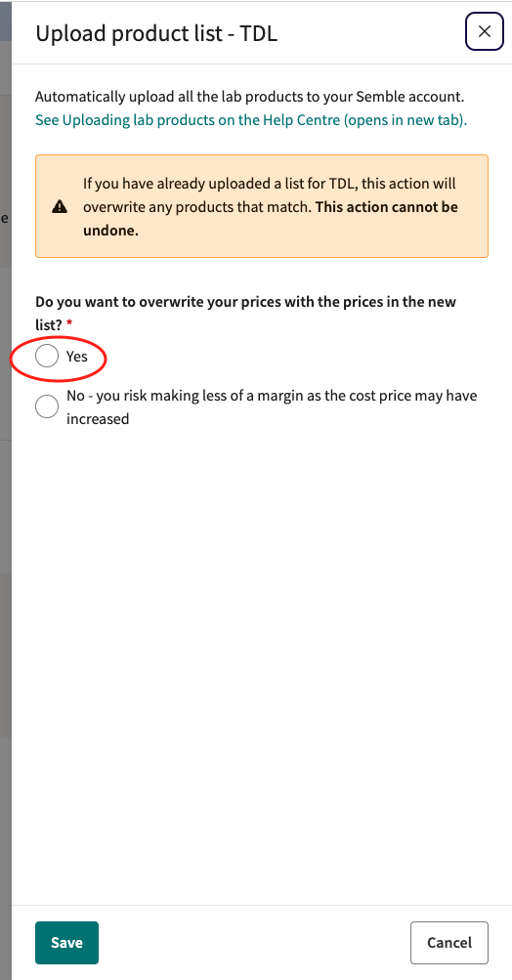Choose the 'Yes' option label text
The width and height of the screenshot is (512, 980).
[77, 357]
